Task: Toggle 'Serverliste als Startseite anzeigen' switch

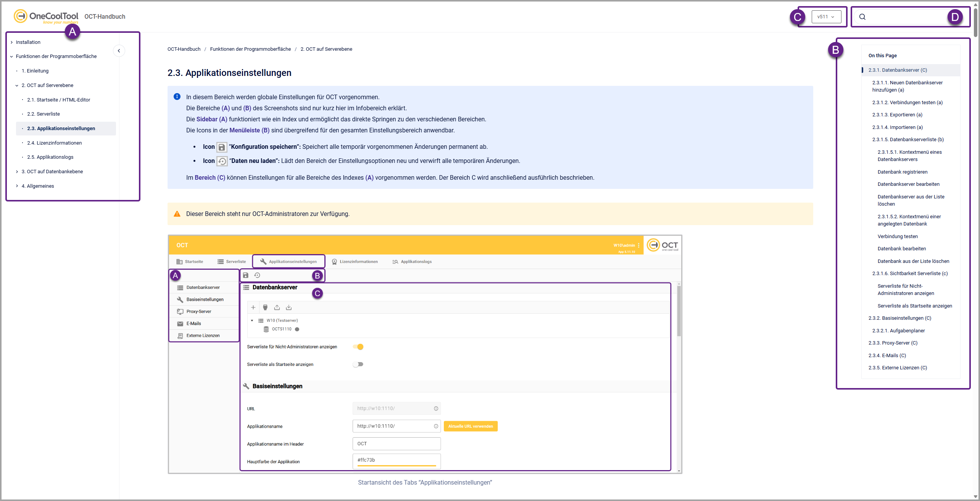Action: tap(358, 364)
